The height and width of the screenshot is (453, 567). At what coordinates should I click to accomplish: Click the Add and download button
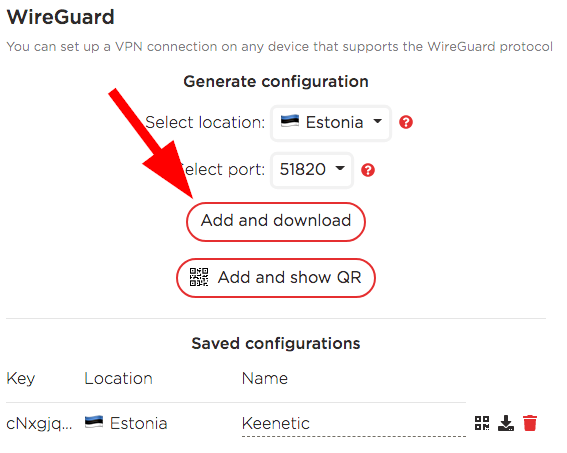276,221
